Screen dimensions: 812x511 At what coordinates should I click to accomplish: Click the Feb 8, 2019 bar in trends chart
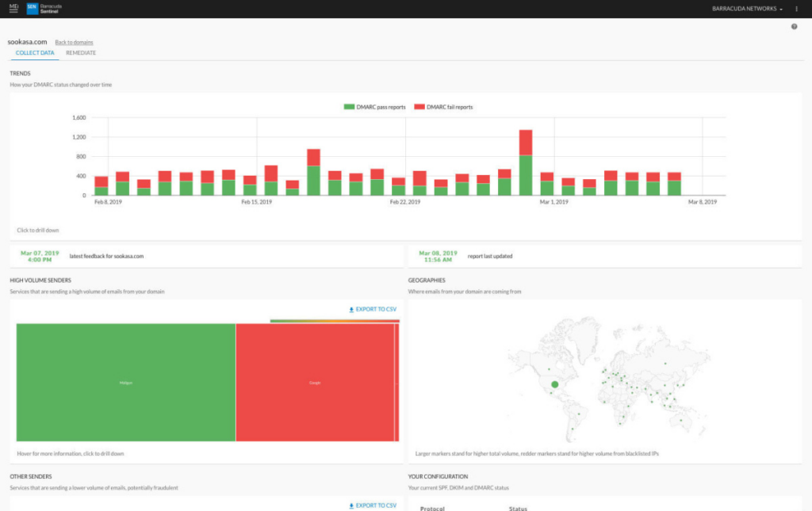101,186
